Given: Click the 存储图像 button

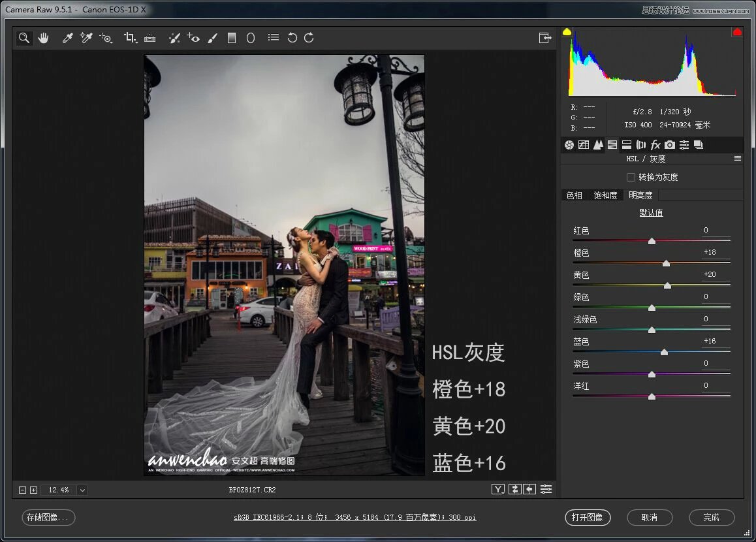Looking at the screenshot, I should pyautogui.click(x=48, y=517).
